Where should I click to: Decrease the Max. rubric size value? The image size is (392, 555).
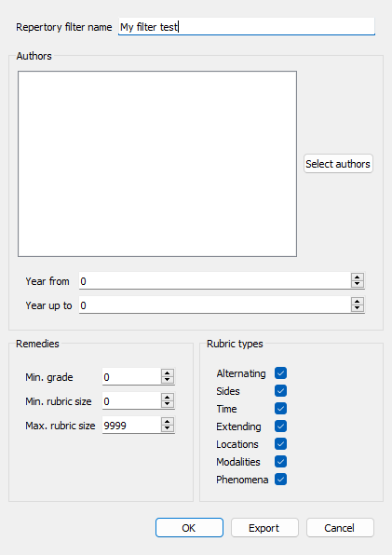click(x=168, y=428)
